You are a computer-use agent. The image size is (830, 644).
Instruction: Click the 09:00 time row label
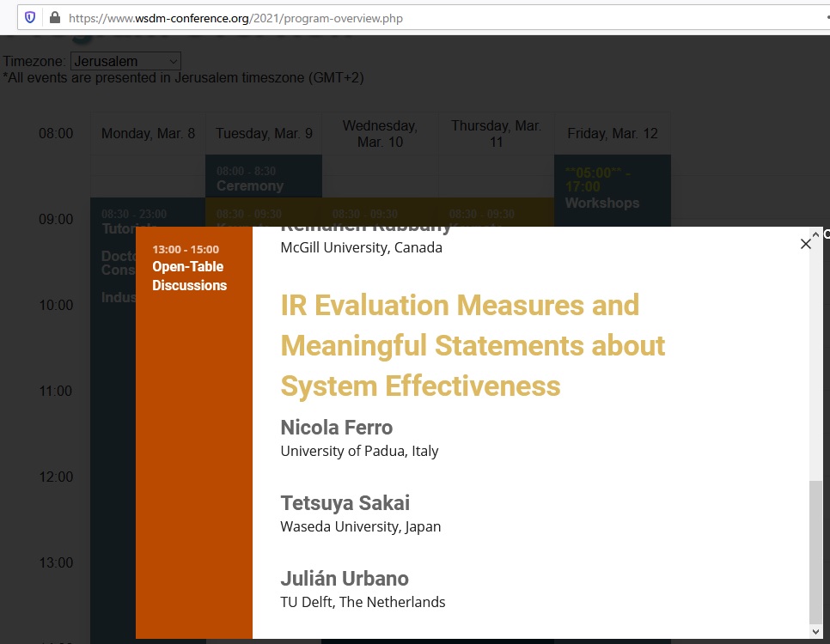coord(56,219)
